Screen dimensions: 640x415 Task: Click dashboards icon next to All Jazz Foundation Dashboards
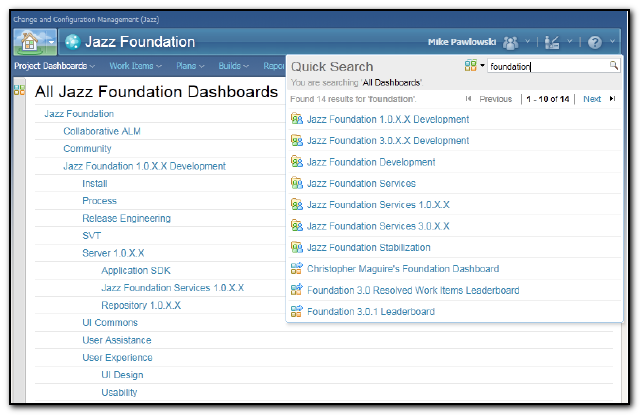19,90
